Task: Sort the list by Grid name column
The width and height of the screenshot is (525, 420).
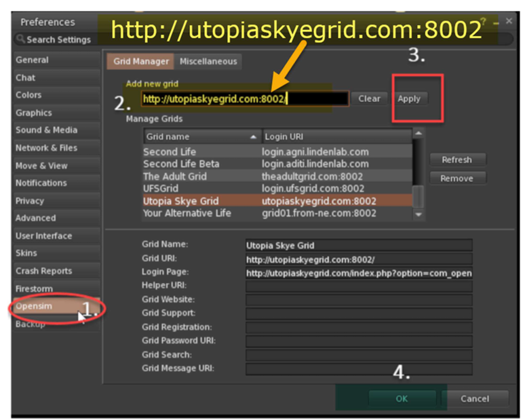Action: 202,136
